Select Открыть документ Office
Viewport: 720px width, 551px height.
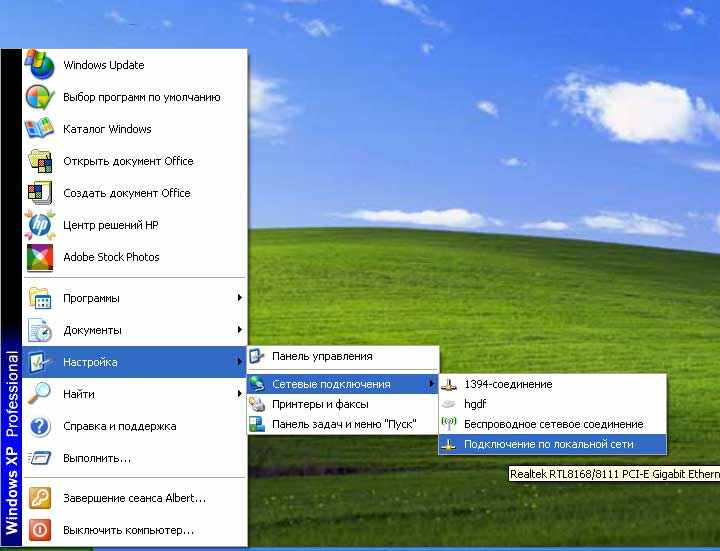pyautogui.click(x=135, y=161)
